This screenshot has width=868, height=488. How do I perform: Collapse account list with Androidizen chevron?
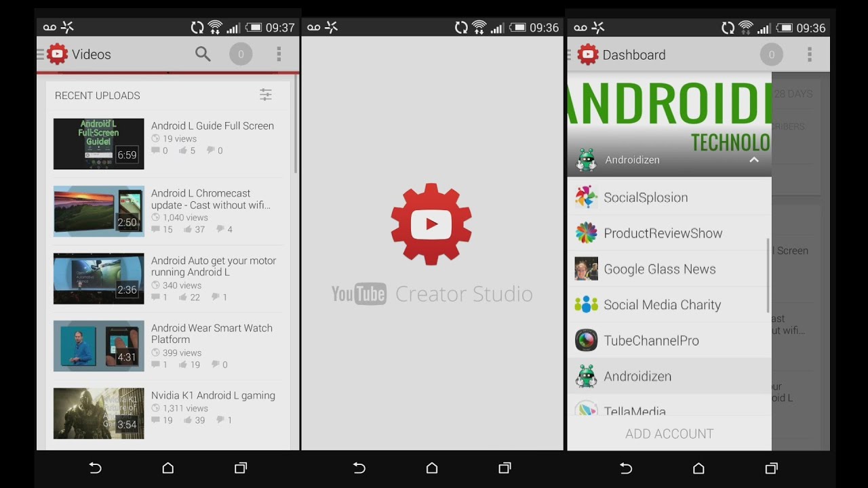pyautogui.click(x=753, y=160)
